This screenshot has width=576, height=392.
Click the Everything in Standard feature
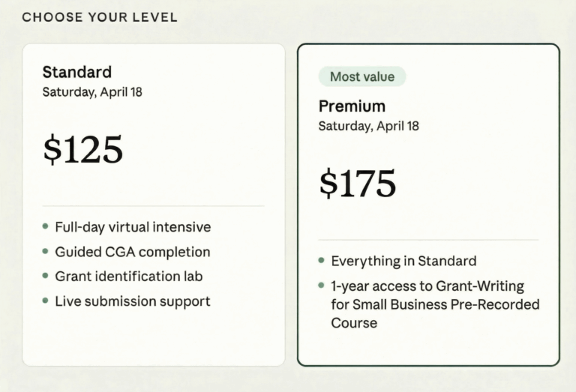(x=403, y=261)
